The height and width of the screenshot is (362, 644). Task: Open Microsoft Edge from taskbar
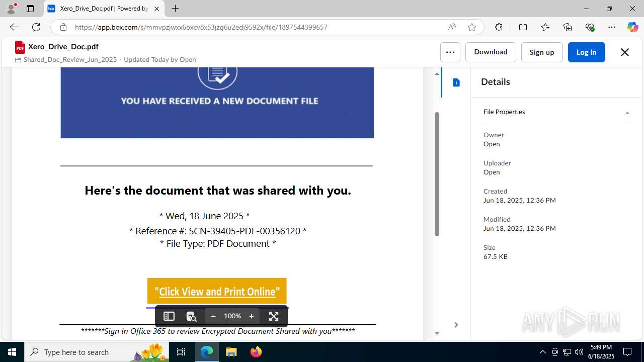point(207,352)
